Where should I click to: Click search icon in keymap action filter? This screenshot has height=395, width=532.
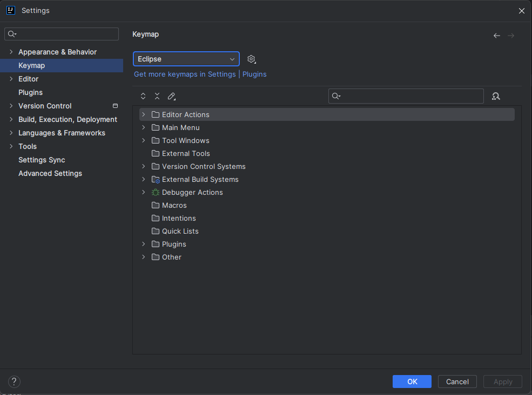(336, 96)
